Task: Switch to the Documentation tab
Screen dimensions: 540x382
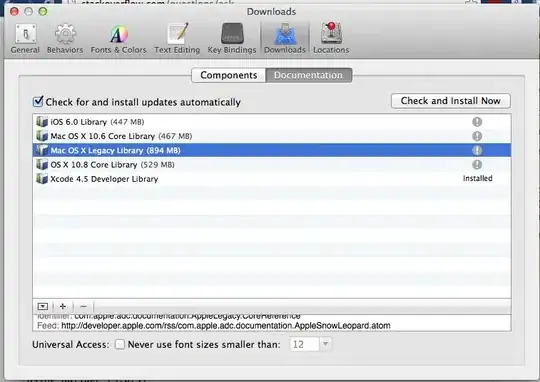Action: [309, 75]
